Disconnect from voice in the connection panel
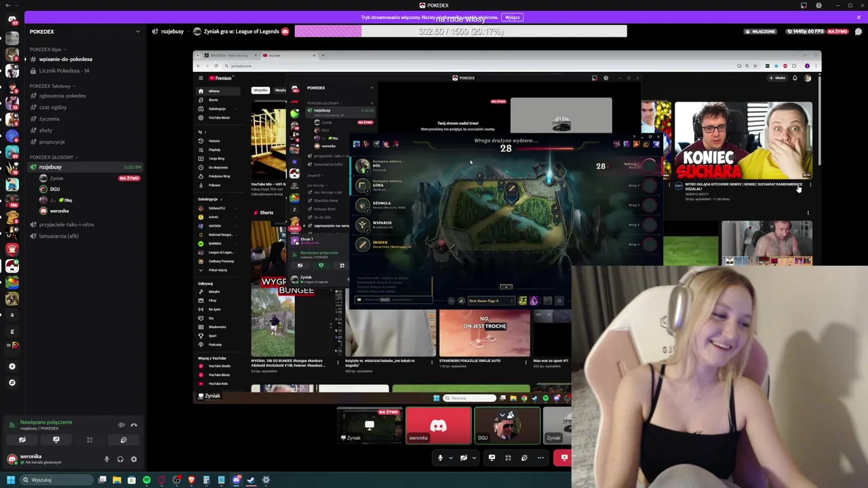Screen dimensions: 868x488 pyautogui.click(x=134, y=425)
